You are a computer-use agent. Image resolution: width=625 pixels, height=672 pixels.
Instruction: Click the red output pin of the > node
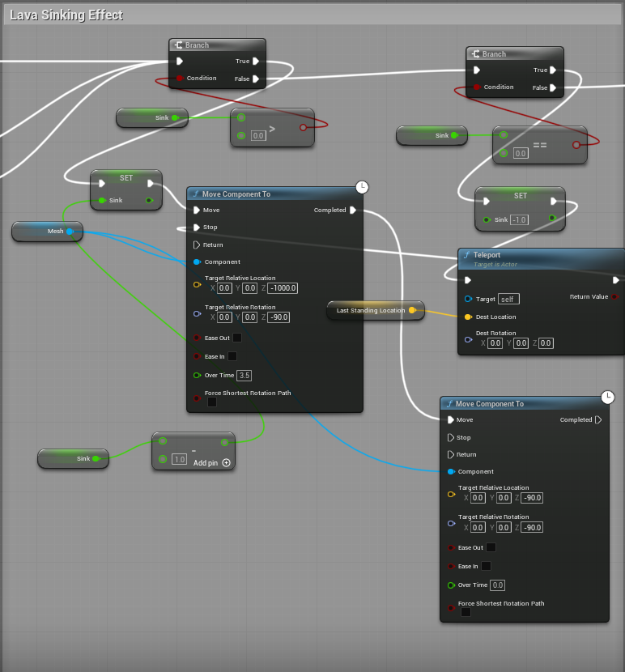[x=304, y=127]
